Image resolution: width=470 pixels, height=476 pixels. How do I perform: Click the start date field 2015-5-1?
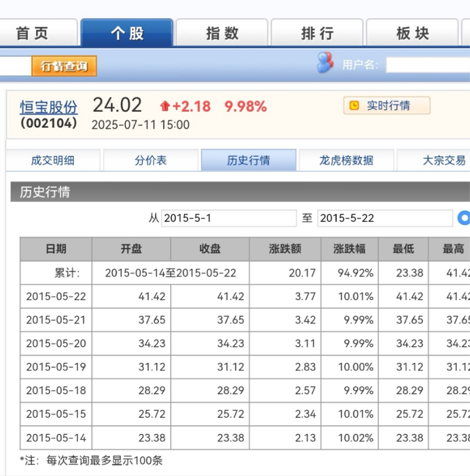pyautogui.click(x=229, y=218)
